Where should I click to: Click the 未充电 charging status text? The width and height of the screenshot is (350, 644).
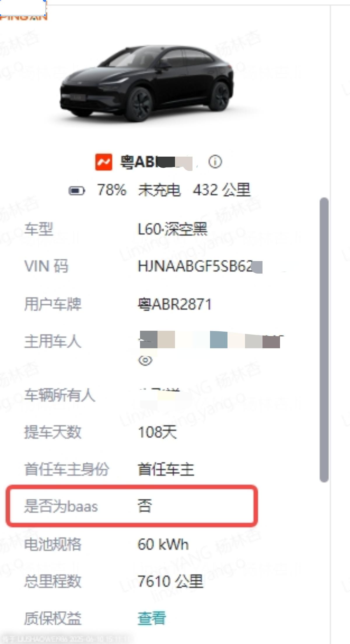click(159, 190)
